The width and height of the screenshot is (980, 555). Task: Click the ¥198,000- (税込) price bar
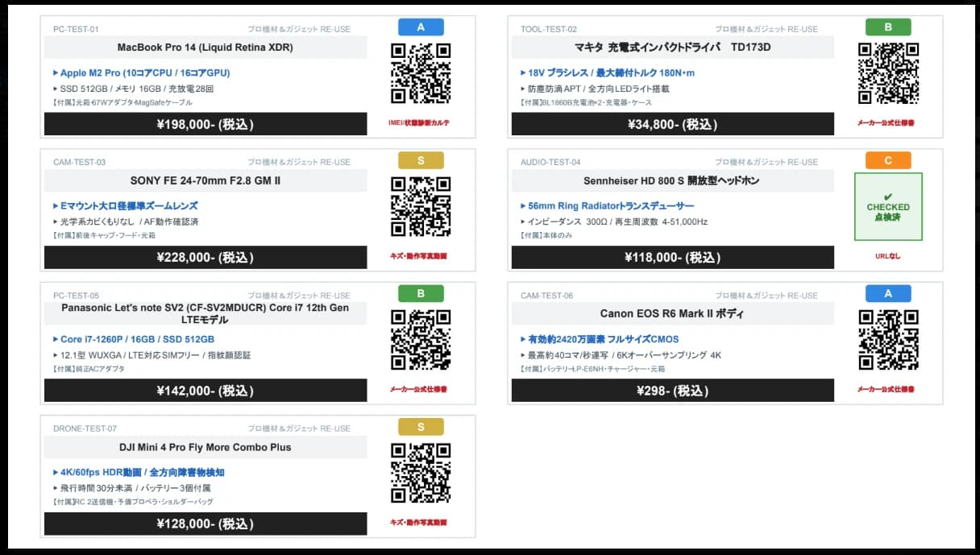tap(206, 124)
